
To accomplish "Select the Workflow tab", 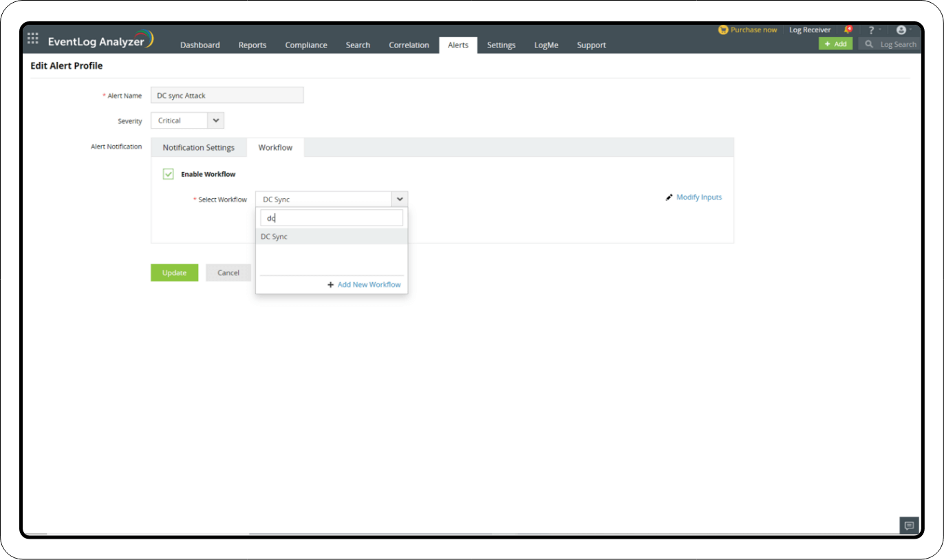I will pos(275,147).
